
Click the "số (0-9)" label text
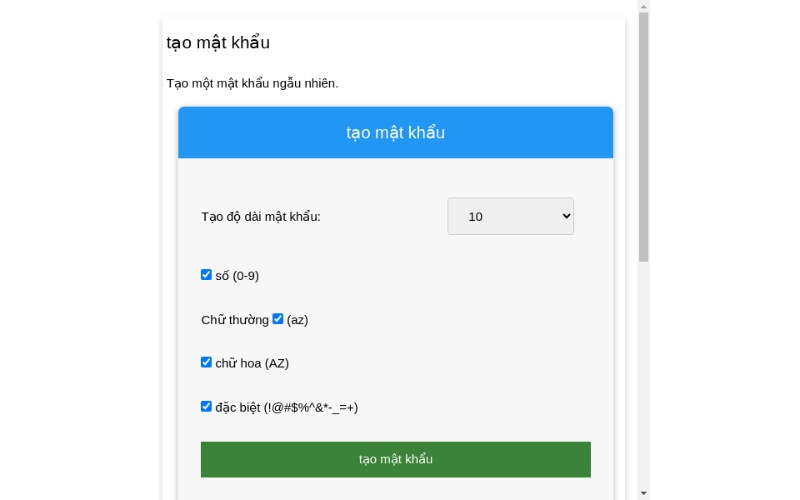pos(237,276)
